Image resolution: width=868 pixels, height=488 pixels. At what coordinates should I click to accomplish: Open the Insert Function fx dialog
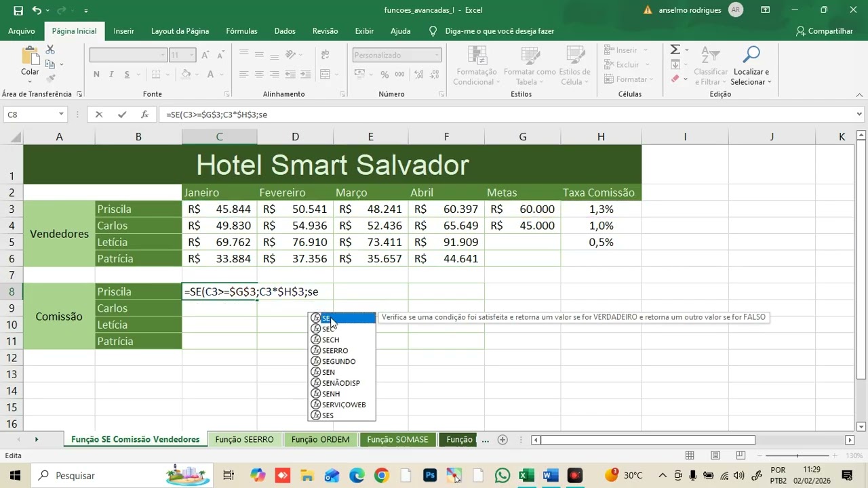(x=144, y=115)
